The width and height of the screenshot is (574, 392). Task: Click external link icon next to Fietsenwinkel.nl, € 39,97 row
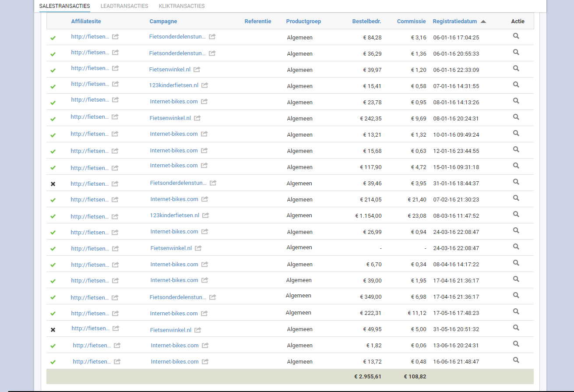[x=197, y=69]
